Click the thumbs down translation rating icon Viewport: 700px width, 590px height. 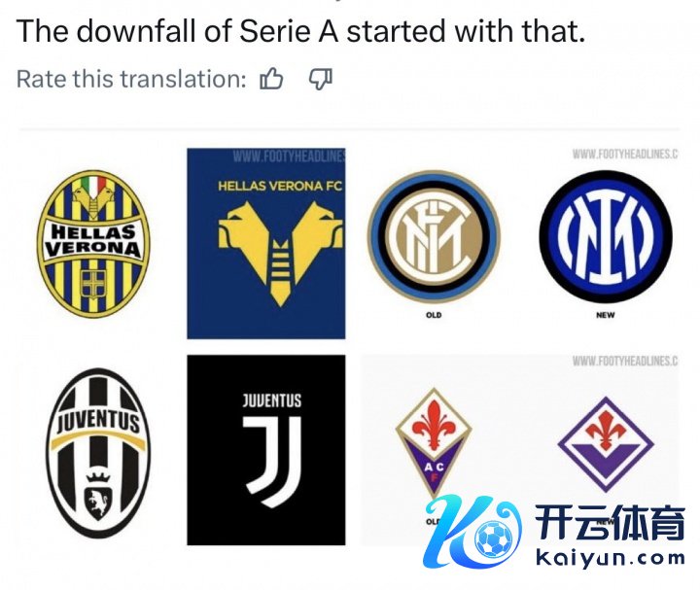point(321,80)
